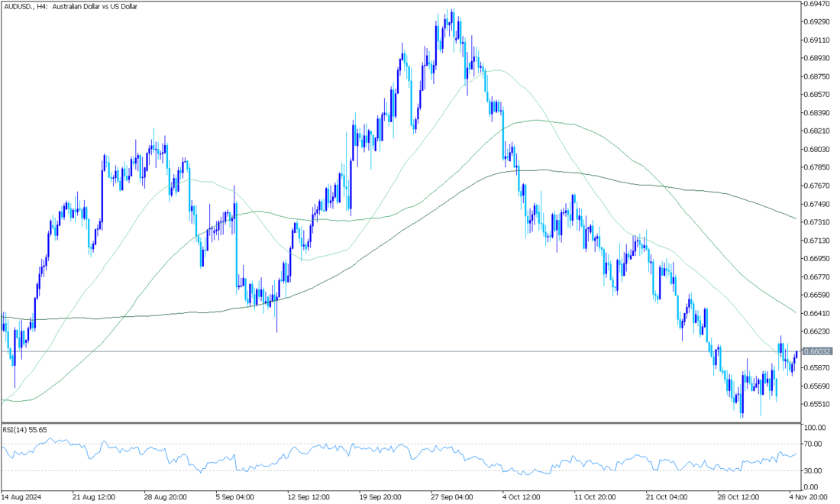The image size is (840, 504).
Task: Select the 0.67490 level on price scale
Action: coord(817,204)
